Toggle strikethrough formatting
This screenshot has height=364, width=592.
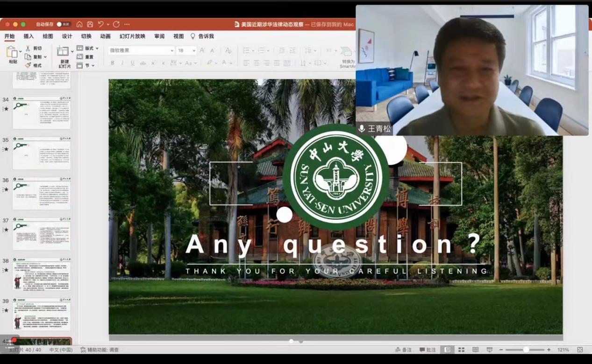coord(143,63)
